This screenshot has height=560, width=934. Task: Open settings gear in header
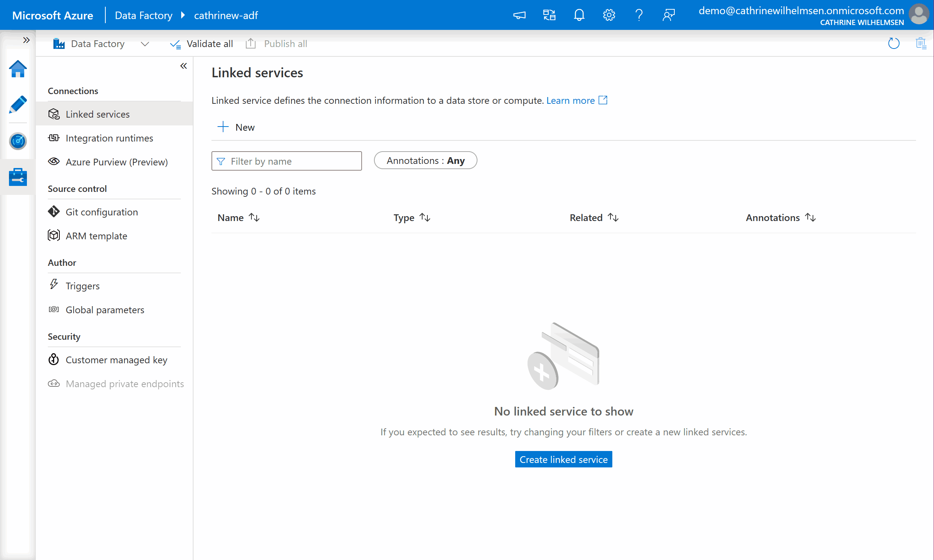point(609,15)
